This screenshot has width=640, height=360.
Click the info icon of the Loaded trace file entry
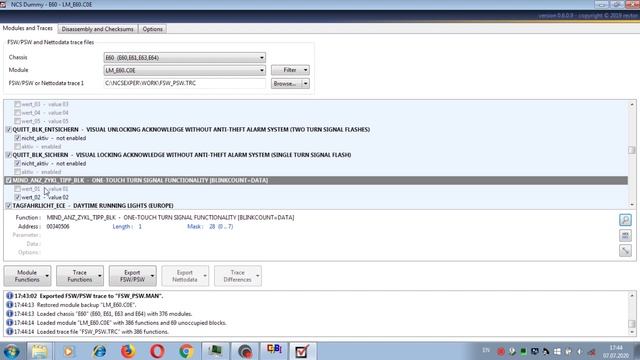point(9,331)
